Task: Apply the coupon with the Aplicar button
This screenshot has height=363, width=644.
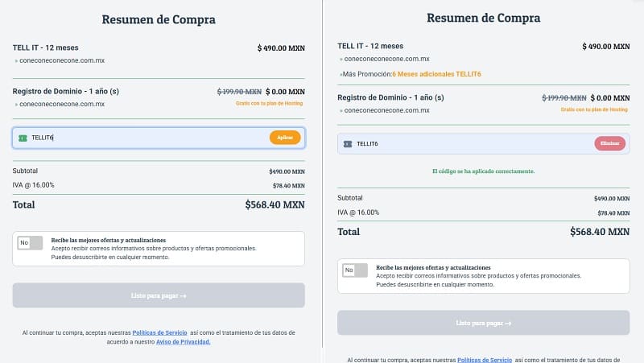Action: 285,138
